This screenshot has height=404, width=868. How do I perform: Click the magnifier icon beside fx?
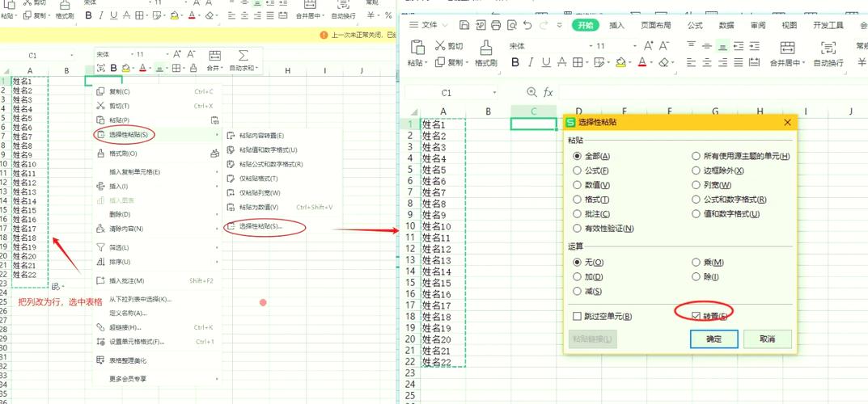[x=532, y=92]
